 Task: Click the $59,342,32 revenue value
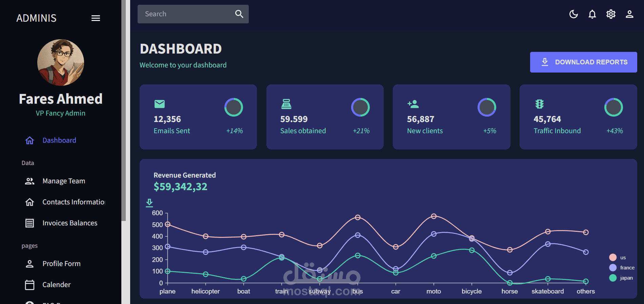pos(180,187)
